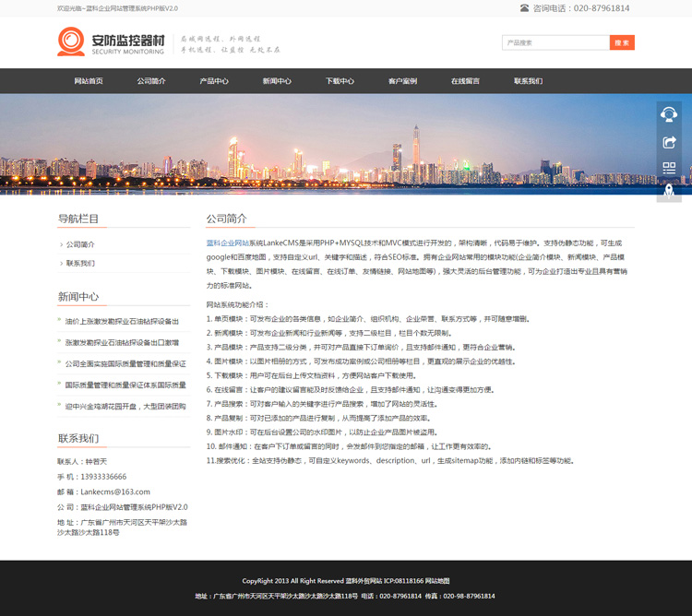The width and height of the screenshot is (692, 616).
Task: Show the QR code icon panel
Action: [x=669, y=168]
